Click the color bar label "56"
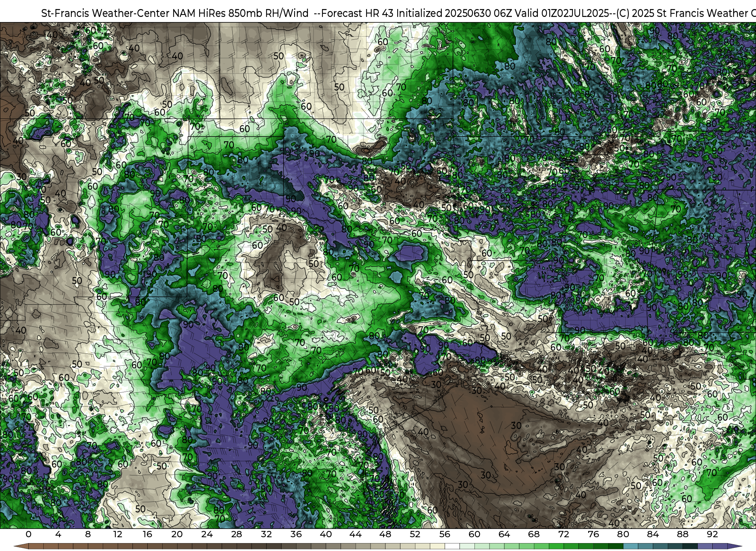 [445, 534]
